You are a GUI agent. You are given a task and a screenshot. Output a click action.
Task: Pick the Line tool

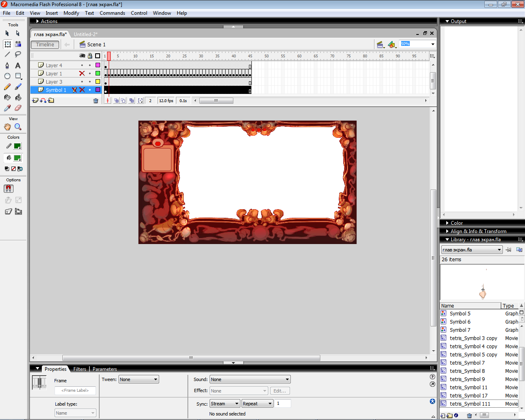pyautogui.click(x=7, y=54)
